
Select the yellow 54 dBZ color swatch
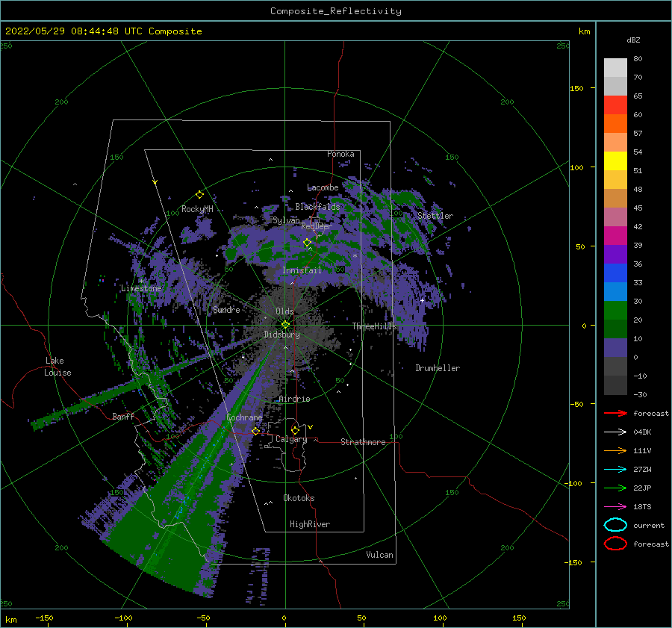pos(615,161)
